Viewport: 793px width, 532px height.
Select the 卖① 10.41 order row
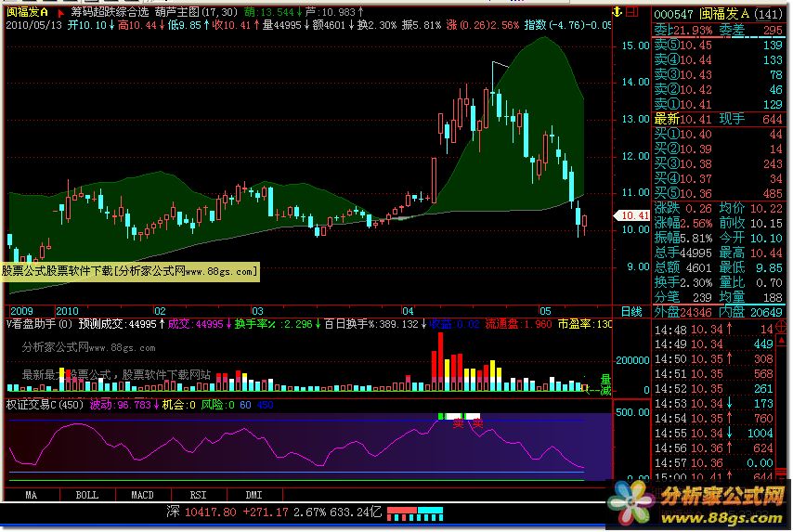718,104
